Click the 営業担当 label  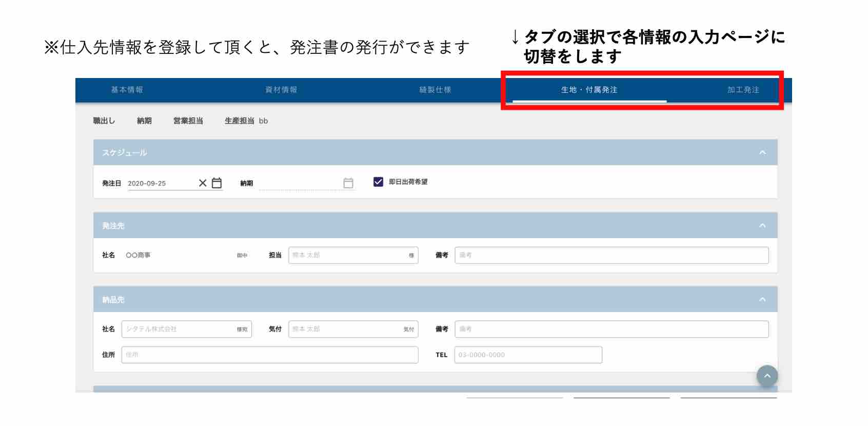[x=188, y=121]
